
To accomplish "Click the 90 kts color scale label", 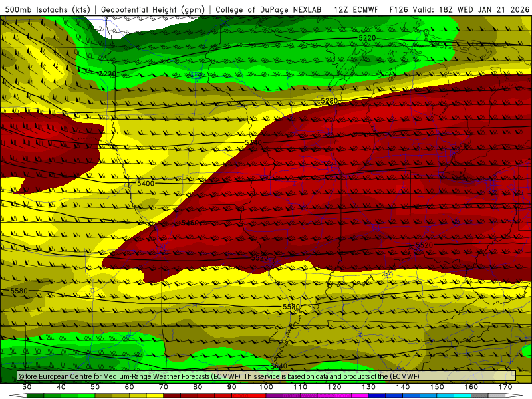I will click(232, 387).
